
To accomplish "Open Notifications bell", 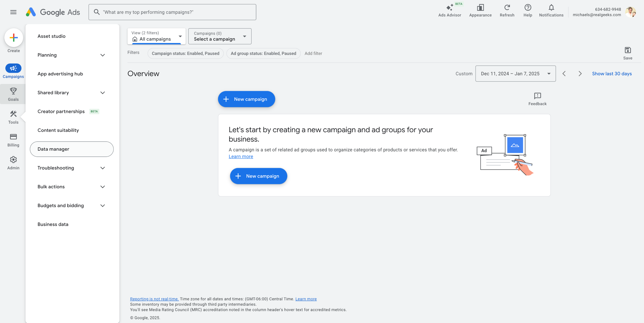I will tap(551, 8).
